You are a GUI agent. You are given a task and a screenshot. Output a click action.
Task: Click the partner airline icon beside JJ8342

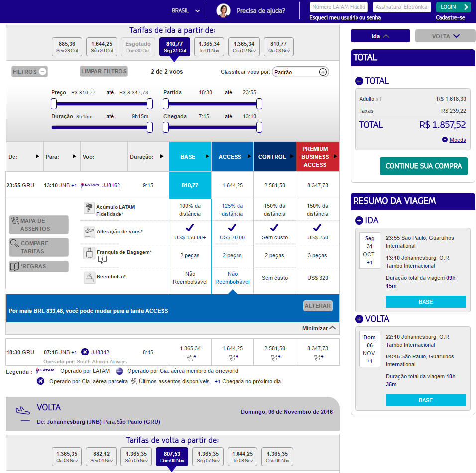(85, 352)
